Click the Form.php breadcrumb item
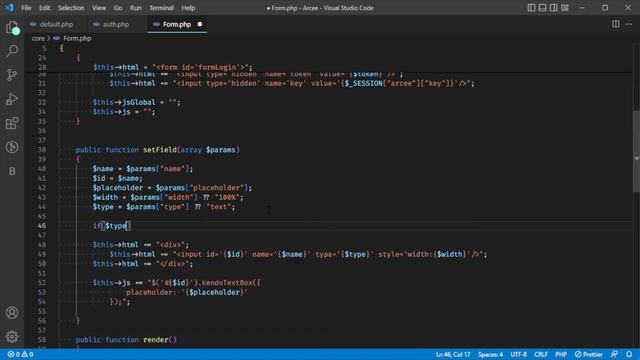Viewport: 640px width, 360px height. [77, 38]
